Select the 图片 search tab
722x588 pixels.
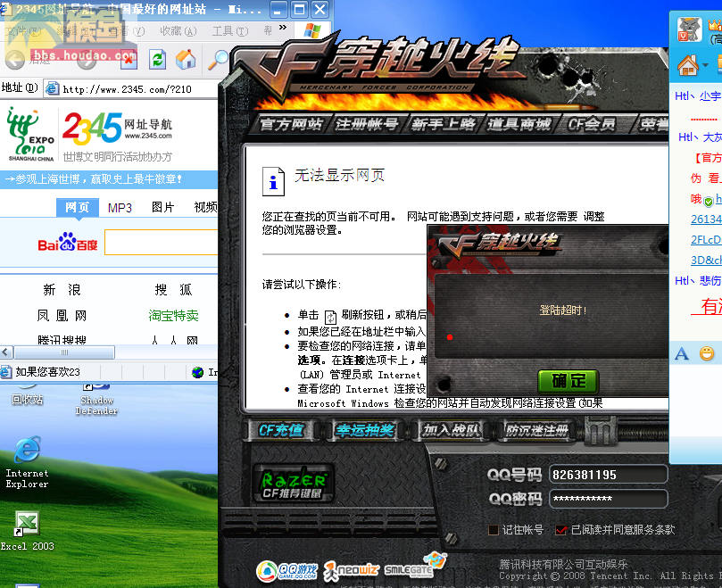163,207
